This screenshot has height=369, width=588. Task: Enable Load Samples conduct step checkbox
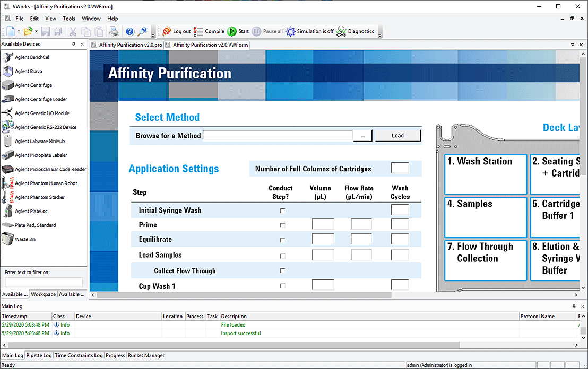pos(283,256)
